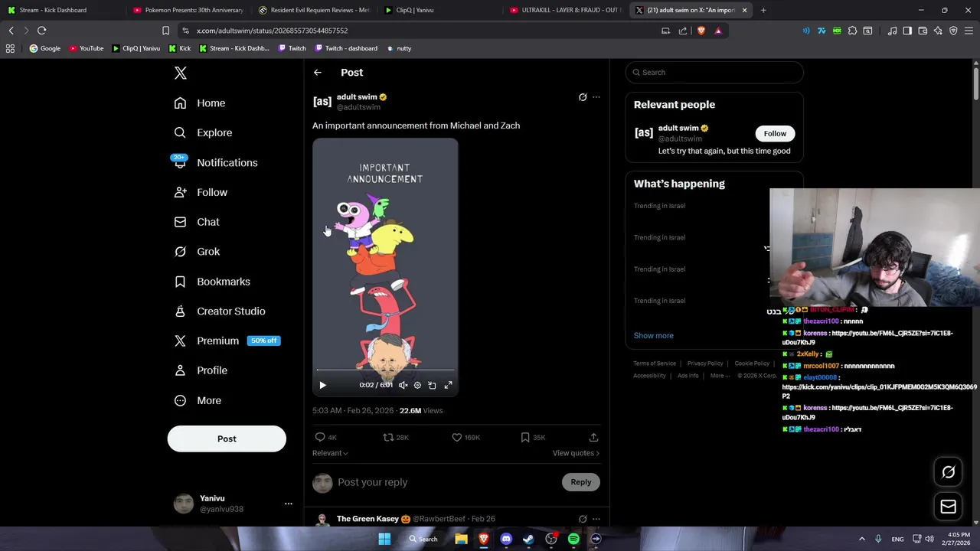Go to Profile
The width and height of the screenshot is (980, 551).
pyautogui.click(x=201, y=370)
